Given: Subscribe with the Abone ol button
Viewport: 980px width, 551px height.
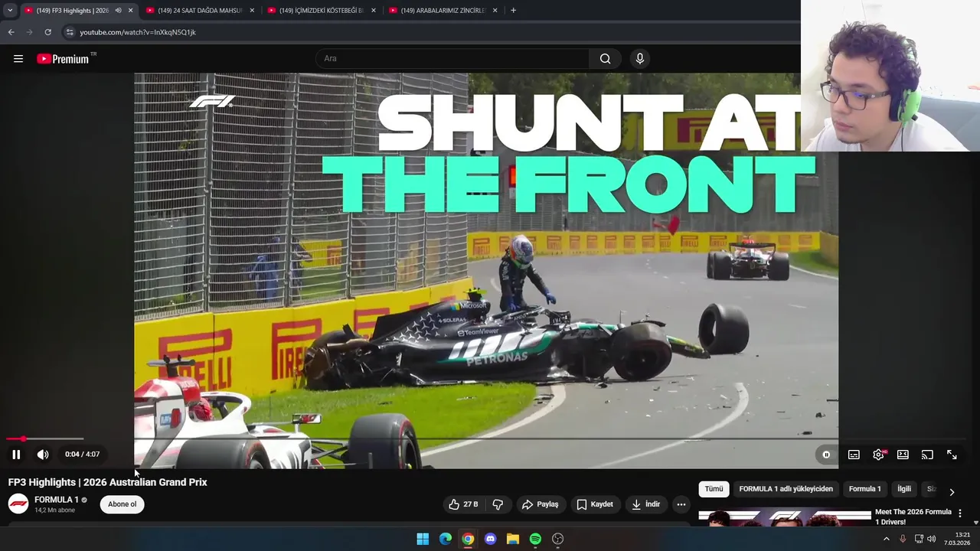Looking at the screenshot, I should pyautogui.click(x=122, y=504).
